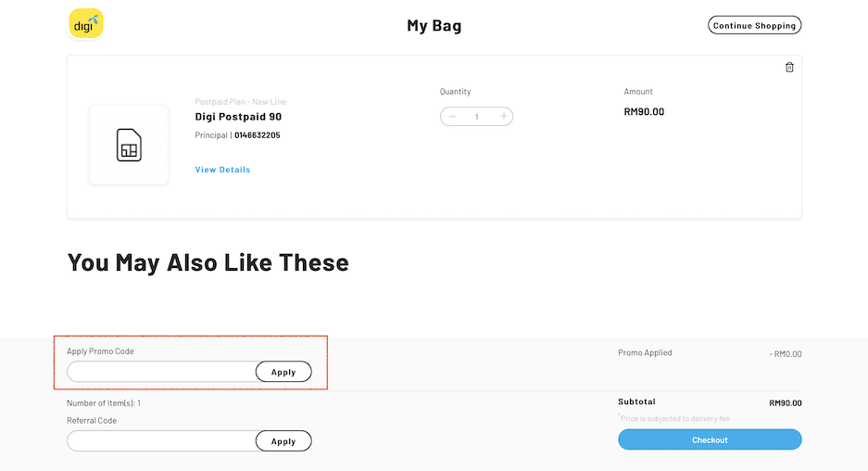Select the SIM card product thumbnail

[x=129, y=145]
